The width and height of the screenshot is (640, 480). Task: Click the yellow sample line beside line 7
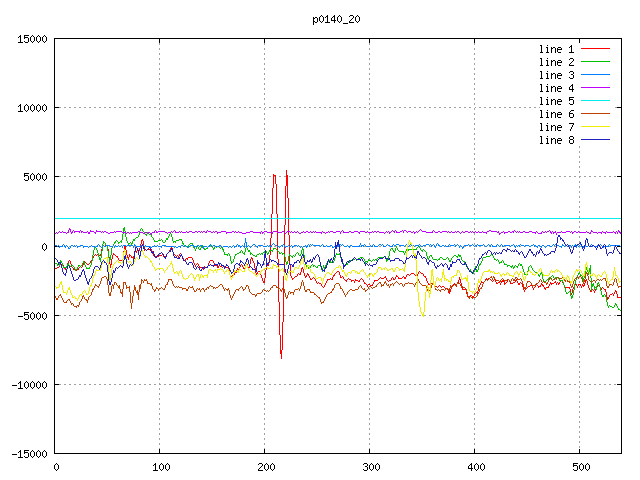click(x=596, y=127)
